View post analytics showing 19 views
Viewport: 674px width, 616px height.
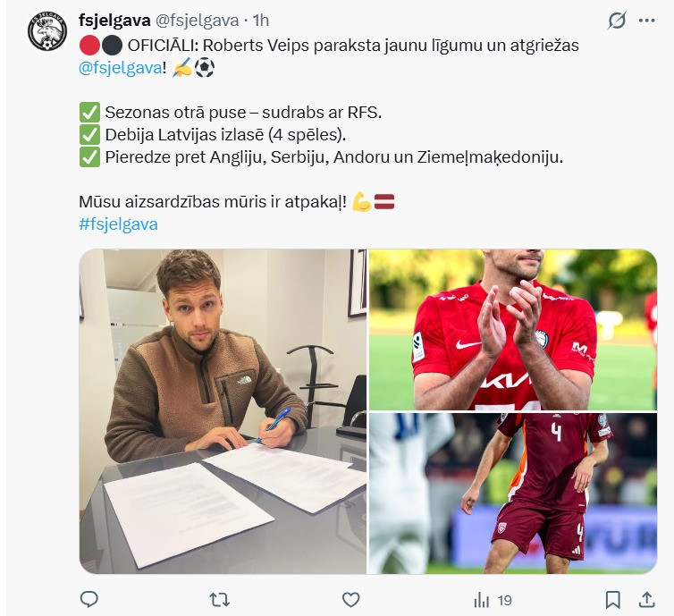point(493,600)
